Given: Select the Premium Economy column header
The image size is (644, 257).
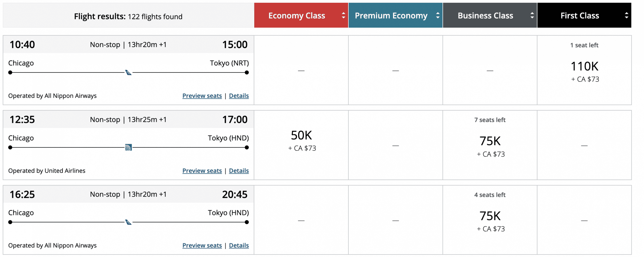Looking at the screenshot, I should pos(391,16).
